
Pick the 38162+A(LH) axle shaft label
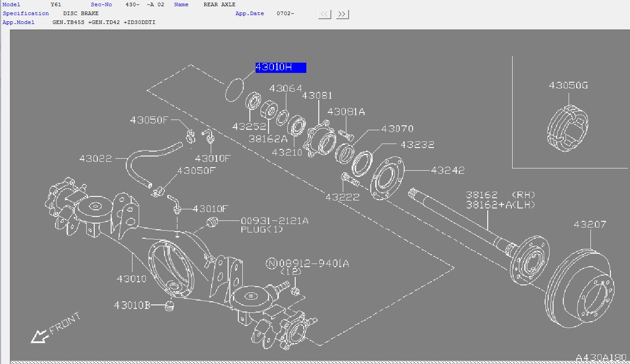pyautogui.click(x=501, y=205)
